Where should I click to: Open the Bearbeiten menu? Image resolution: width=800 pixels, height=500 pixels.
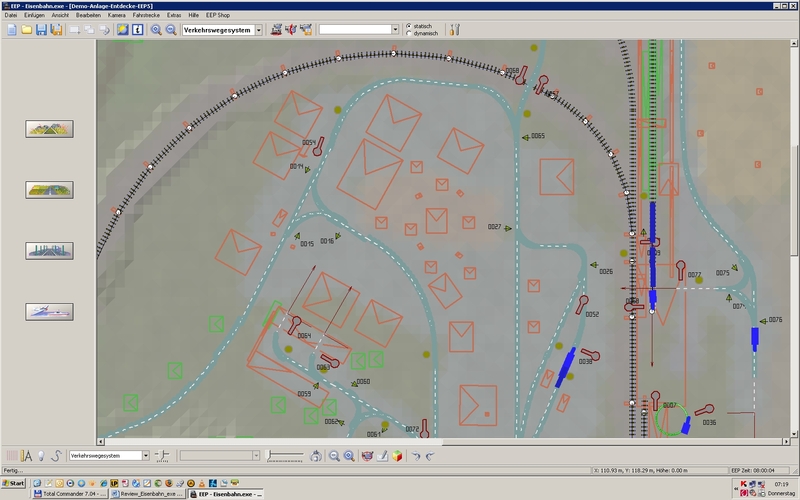coord(88,15)
